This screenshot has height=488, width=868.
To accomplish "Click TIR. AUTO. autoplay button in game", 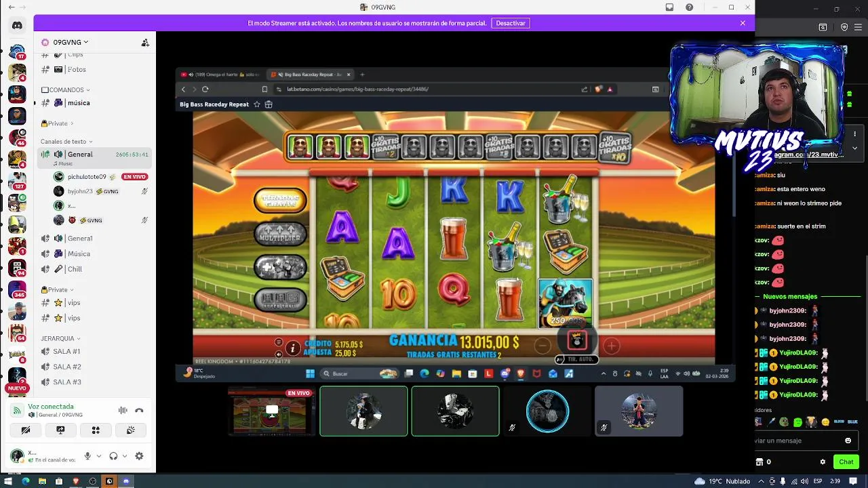I will point(577,359).
